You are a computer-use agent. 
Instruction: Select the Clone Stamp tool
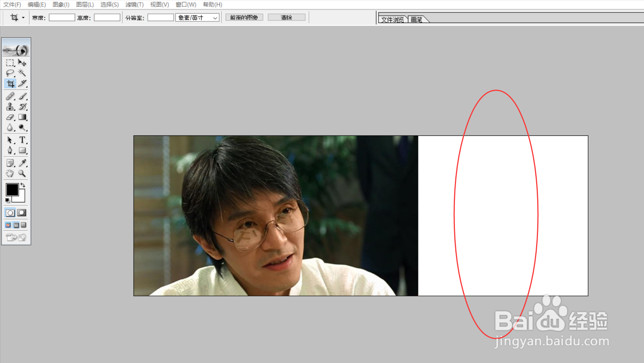pyautogui.click(x=10, y=107)
